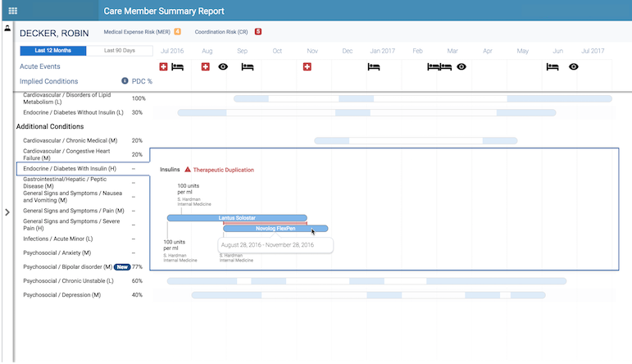This screenshot has height=364, width=632.
Task: Click the red cross event in July 2016
Action: click(x=163, y=66)
